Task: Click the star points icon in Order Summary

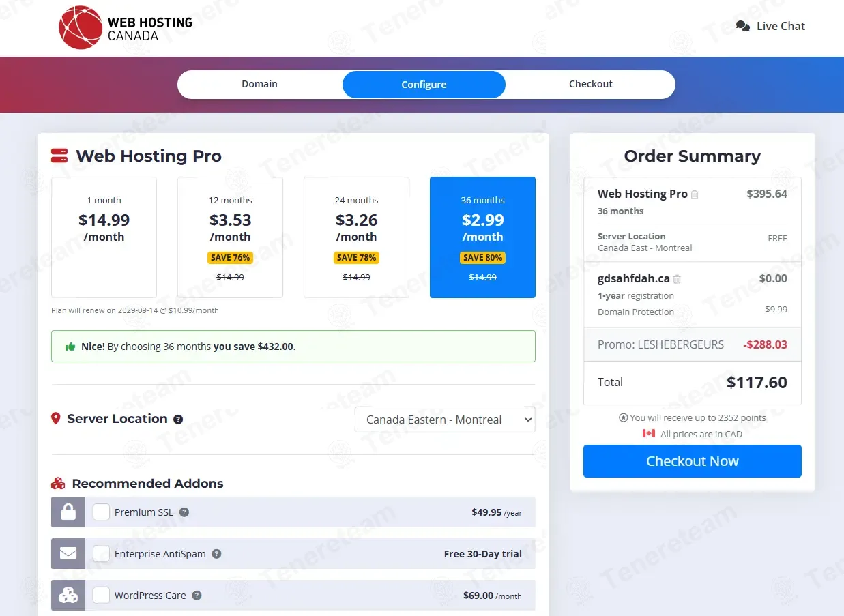Action: click(623, 417)
